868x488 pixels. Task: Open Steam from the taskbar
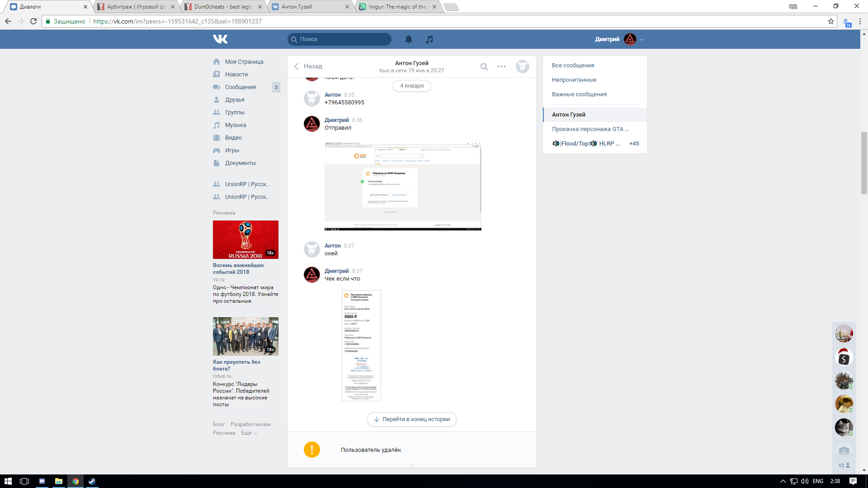pyautogui.click(x=92, y=481)
